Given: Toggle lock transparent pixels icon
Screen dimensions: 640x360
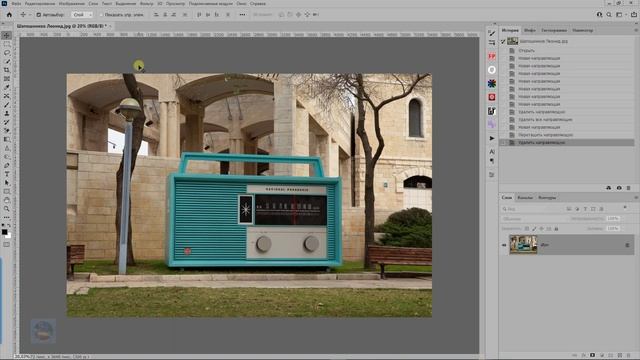Looking at the screenshot, I should coord(527,229).
